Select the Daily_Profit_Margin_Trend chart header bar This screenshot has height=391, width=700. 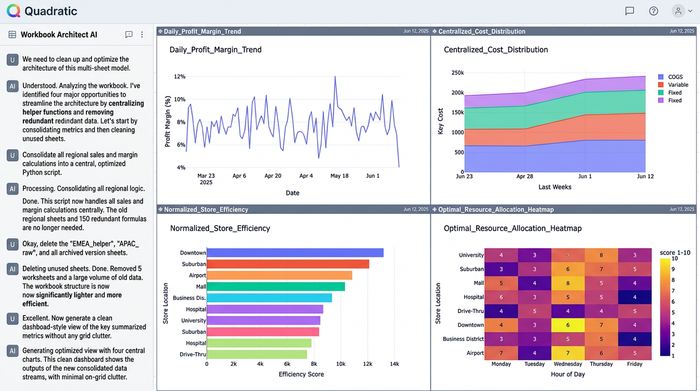293,31
